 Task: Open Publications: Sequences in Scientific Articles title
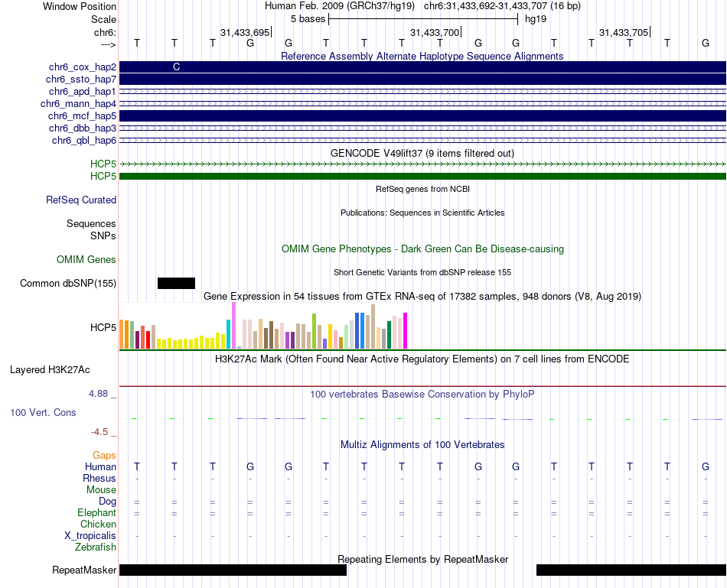pyautogui.click(x=422, y=213)
